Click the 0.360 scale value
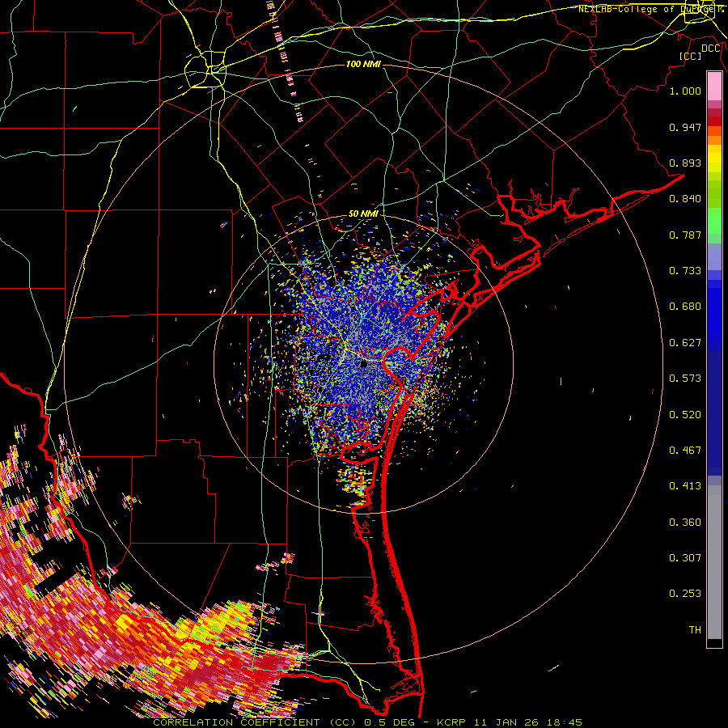This screenshot has width=728, height=728. coord(685,523)
